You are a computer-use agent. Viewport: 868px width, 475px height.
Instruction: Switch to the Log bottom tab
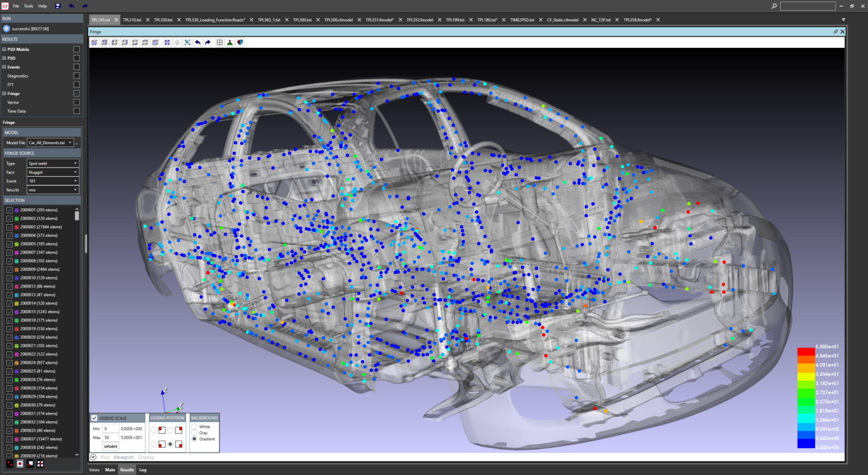point(143,470)
